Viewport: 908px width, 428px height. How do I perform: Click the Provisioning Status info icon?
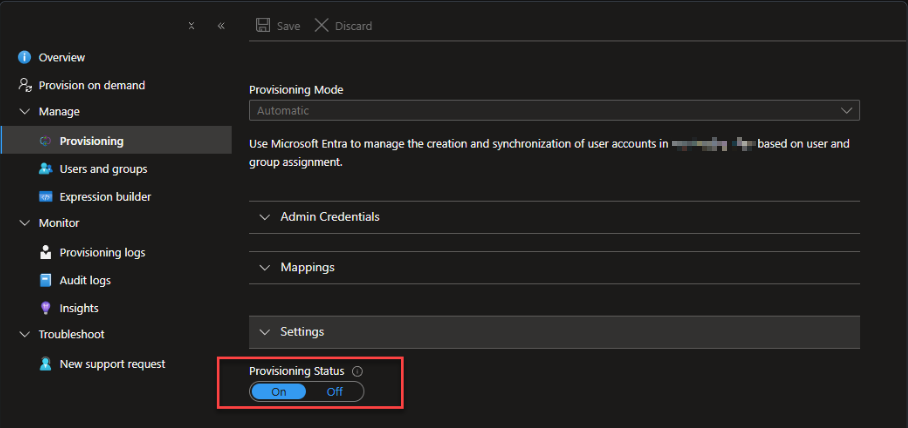(357, 371)
